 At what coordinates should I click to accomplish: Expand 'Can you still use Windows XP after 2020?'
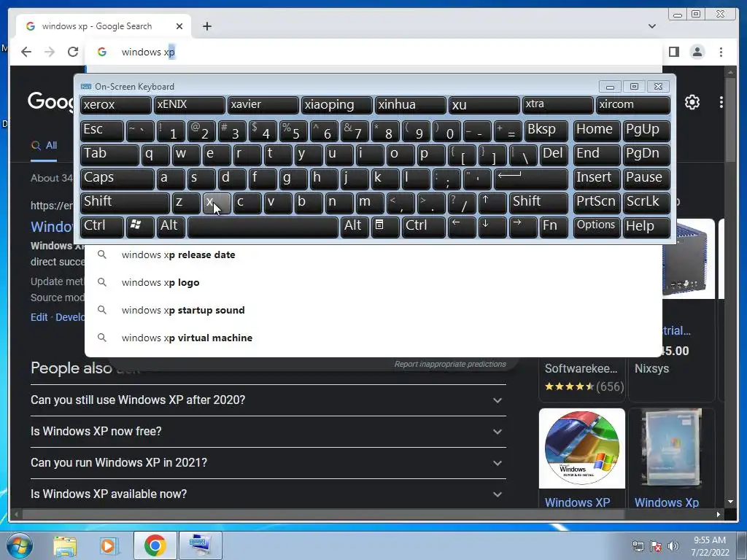pos(268,400)
